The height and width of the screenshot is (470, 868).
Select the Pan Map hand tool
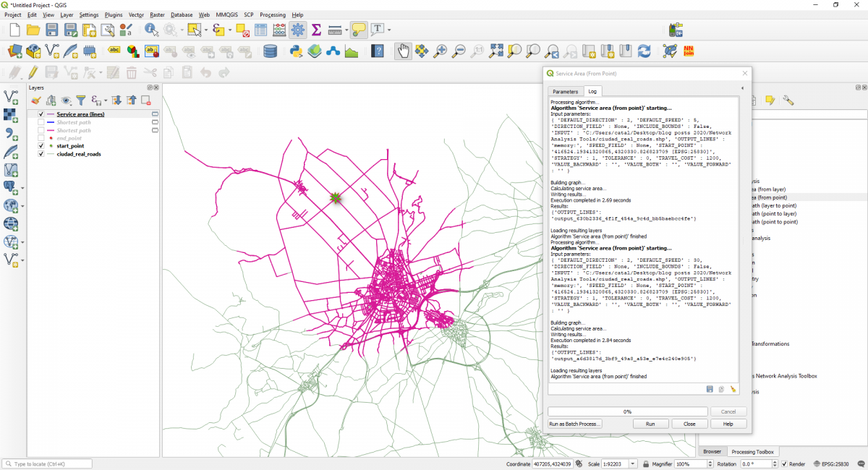click(x=402, y=51)
